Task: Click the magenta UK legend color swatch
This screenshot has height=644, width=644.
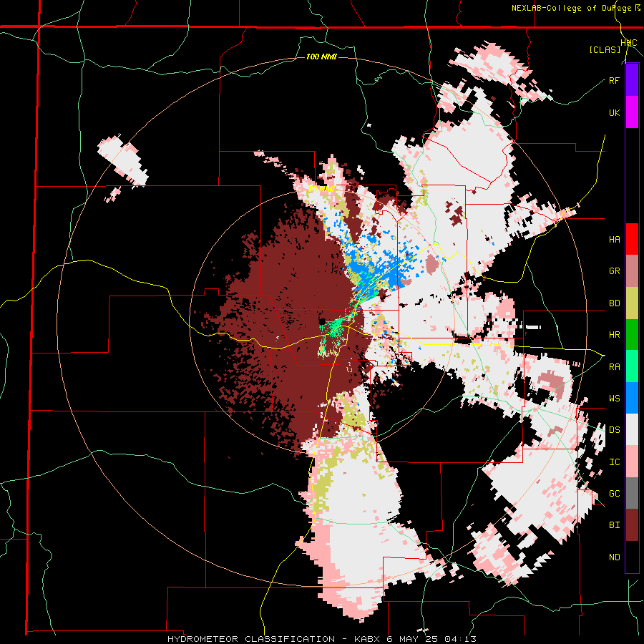Action: 632,112
